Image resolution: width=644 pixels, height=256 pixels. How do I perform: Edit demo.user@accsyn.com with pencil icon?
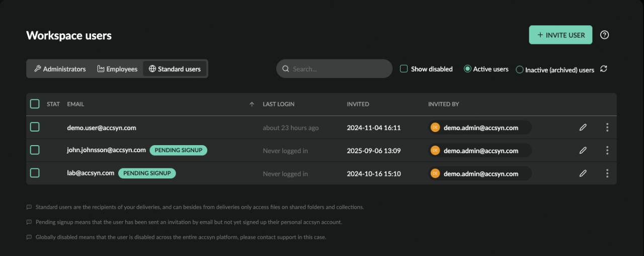pyautogui.click(x=583, y=127)
